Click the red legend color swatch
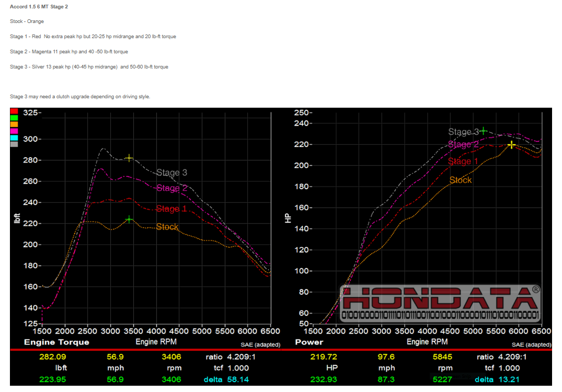Screen dimensions: 562x392 tap(14, 111)
